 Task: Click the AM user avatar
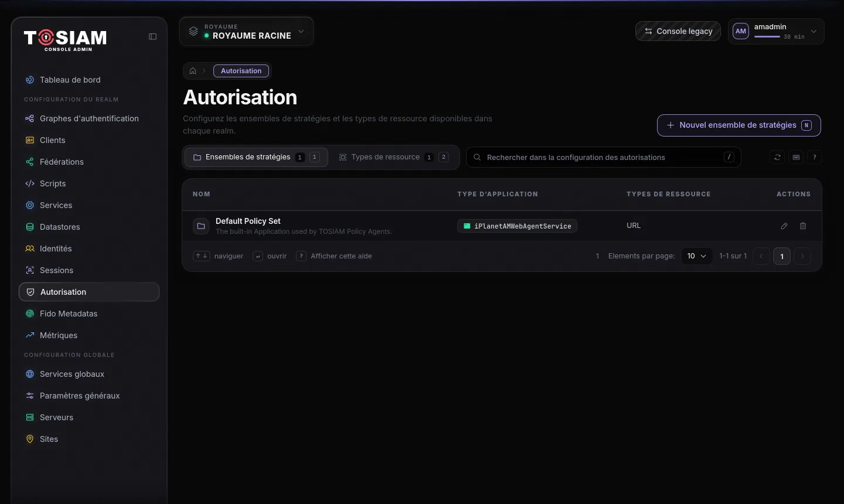coord(741,31)
